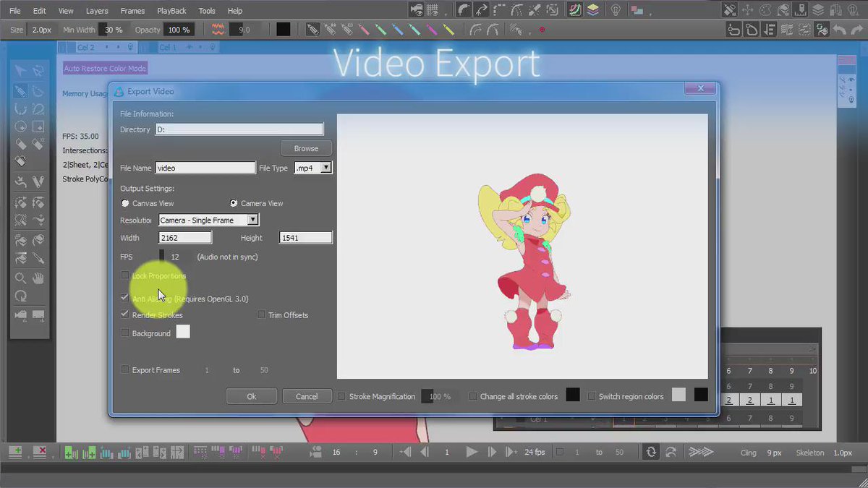Image resolution: width=868 pixels, height=488 pixels.
Task: Click the lightbulb onion skin icon
Action: pyautogui.click(x=616, y=10)
